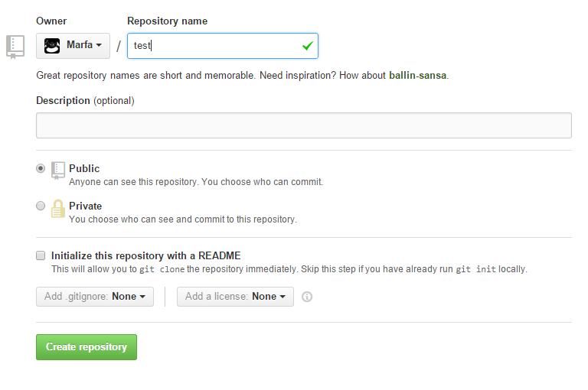
Task: Click the repository book icon beside Owner
Action: pyautogui.click(x=15, y=47)
